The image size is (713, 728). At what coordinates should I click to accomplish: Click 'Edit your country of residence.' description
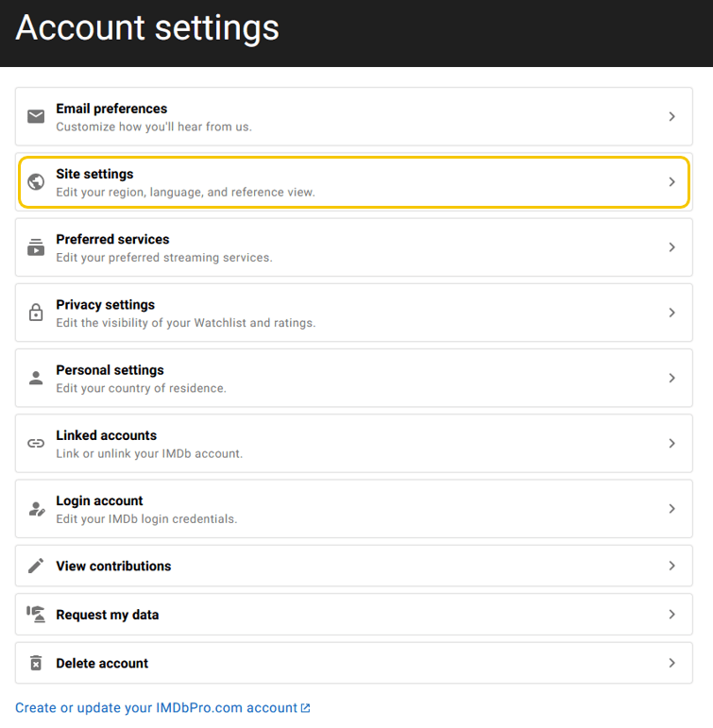pos(142,389)
